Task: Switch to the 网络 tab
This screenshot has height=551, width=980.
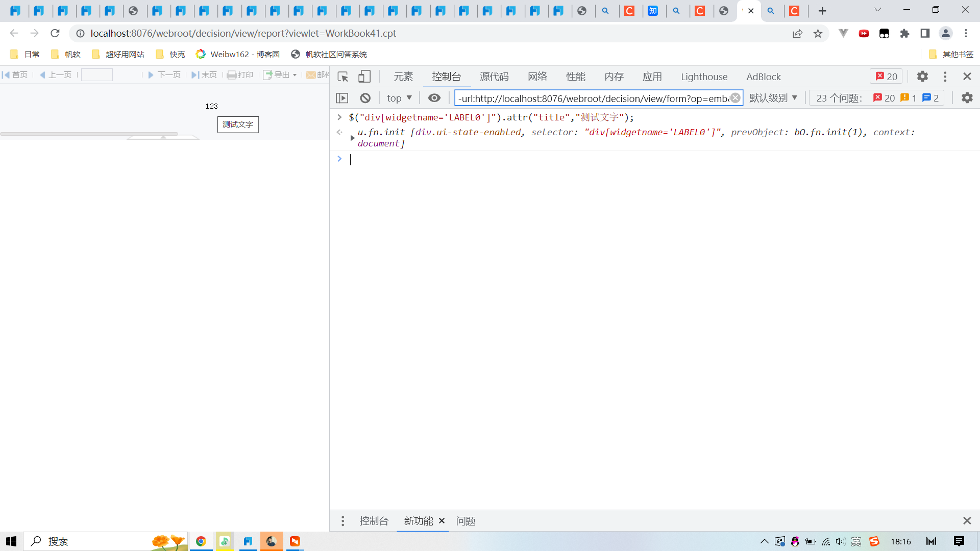Action: [537, 77]
